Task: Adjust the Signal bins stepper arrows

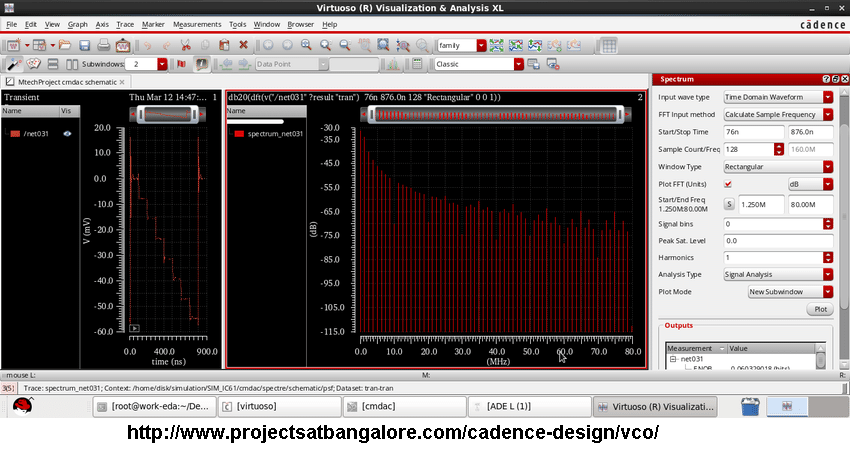Action: pos(828,224)
